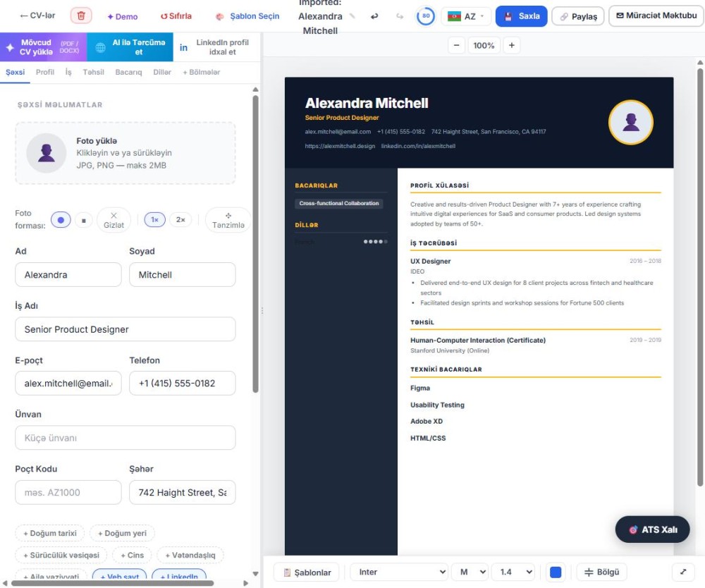Switch to the Profil tab
This screenshot has width=705, height=588.
(45, 72)
